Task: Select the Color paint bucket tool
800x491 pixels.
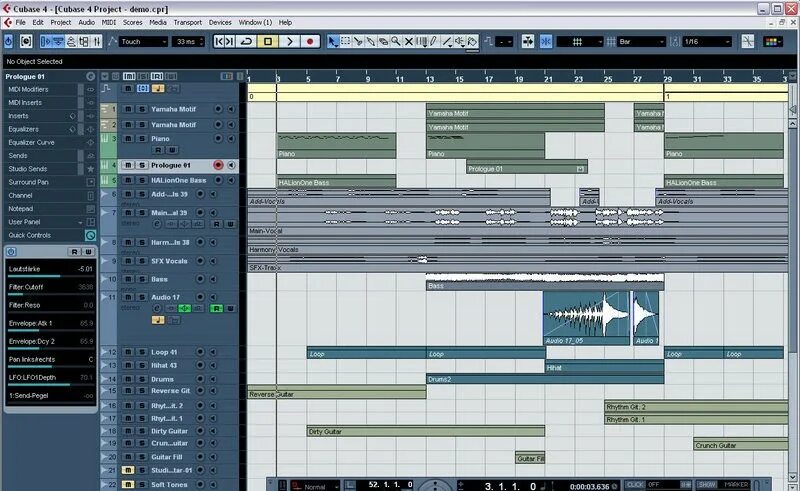Action: pos(472,41)
